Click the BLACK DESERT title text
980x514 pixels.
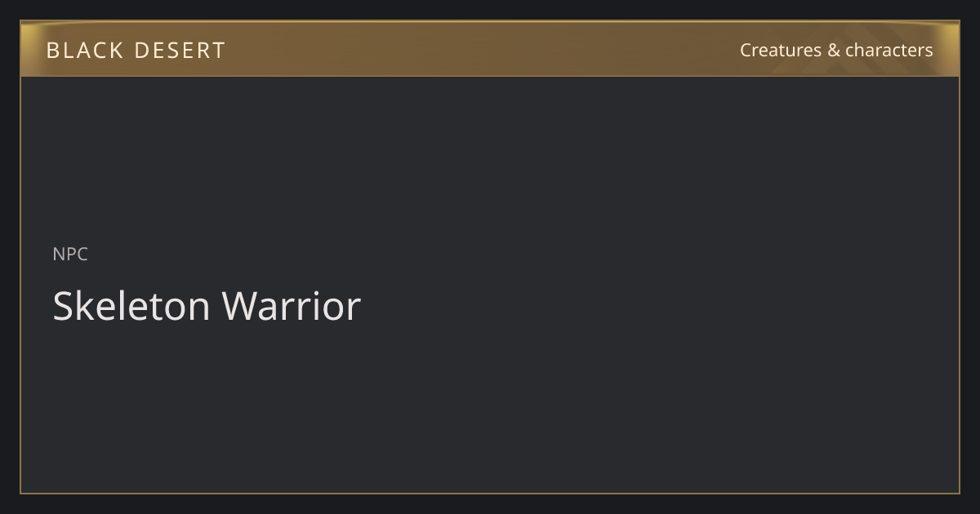136,50
